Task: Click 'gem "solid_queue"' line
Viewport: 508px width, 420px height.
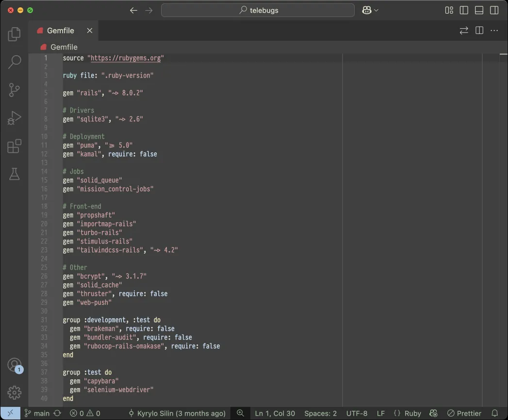Action: click(x=92, y=180)
